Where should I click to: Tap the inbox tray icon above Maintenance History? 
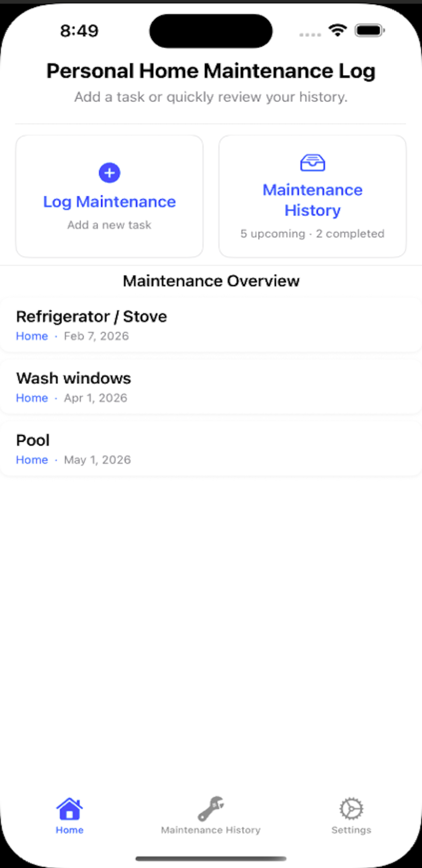pyautogui.click(x=312, y=163)
